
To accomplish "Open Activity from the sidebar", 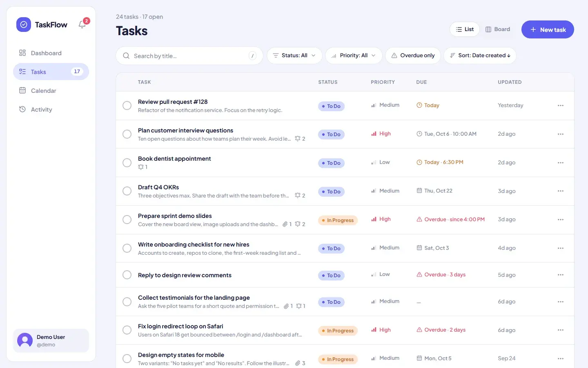I will [x=51, y=110].
